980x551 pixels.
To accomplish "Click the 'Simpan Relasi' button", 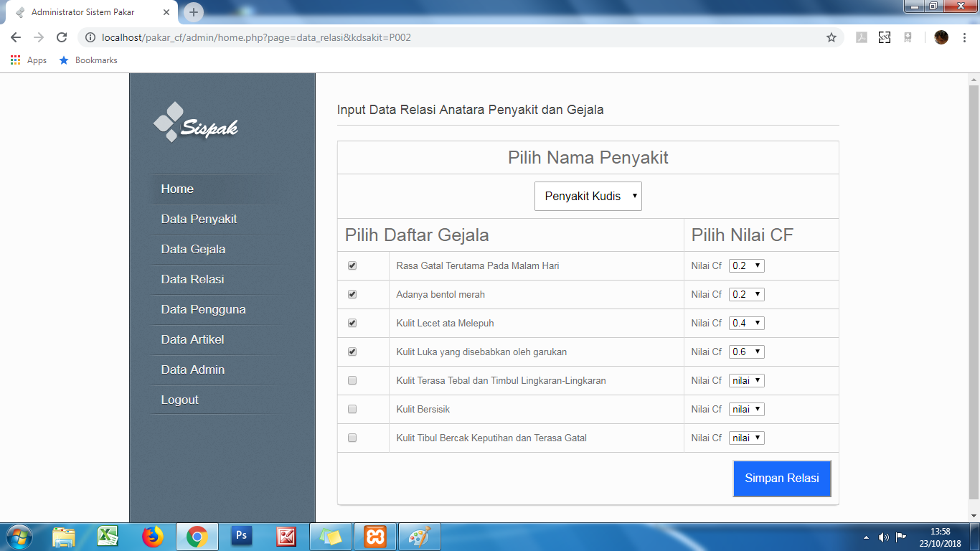I will [781, 479].
